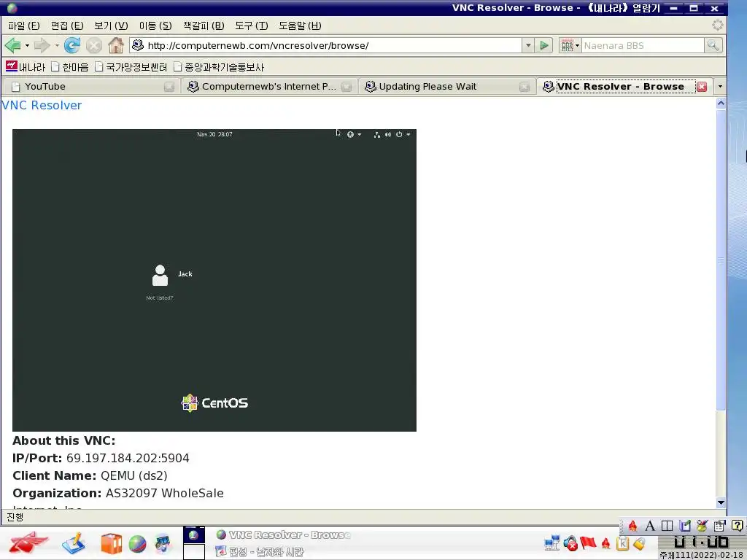Screen dimensions: 747x560
Task: Open the Red Star start menu icon
Action: coord(28,542)
